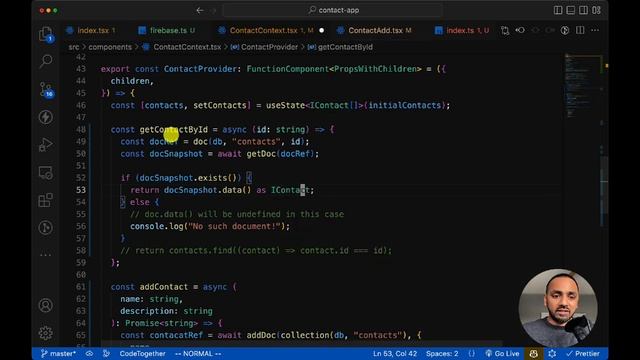Click Go Back navigation arrow in title bar
Screen dimensions: 640x360
200,10
